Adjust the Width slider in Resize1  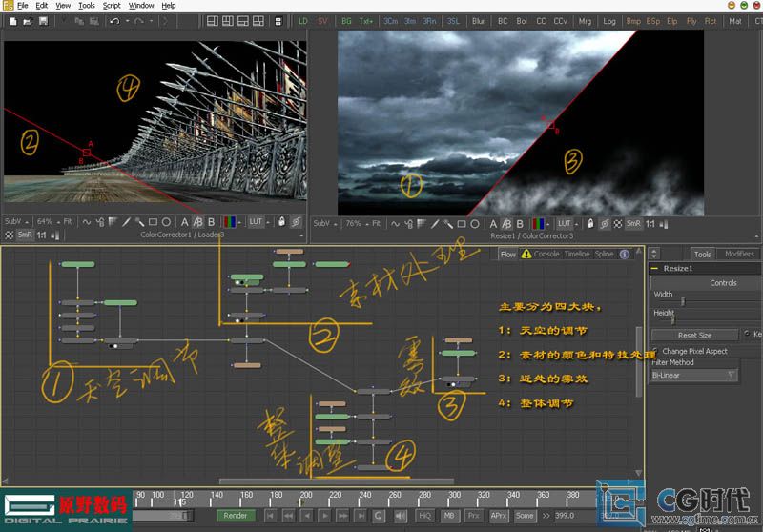pyautogui.click(x=682, y=302)
